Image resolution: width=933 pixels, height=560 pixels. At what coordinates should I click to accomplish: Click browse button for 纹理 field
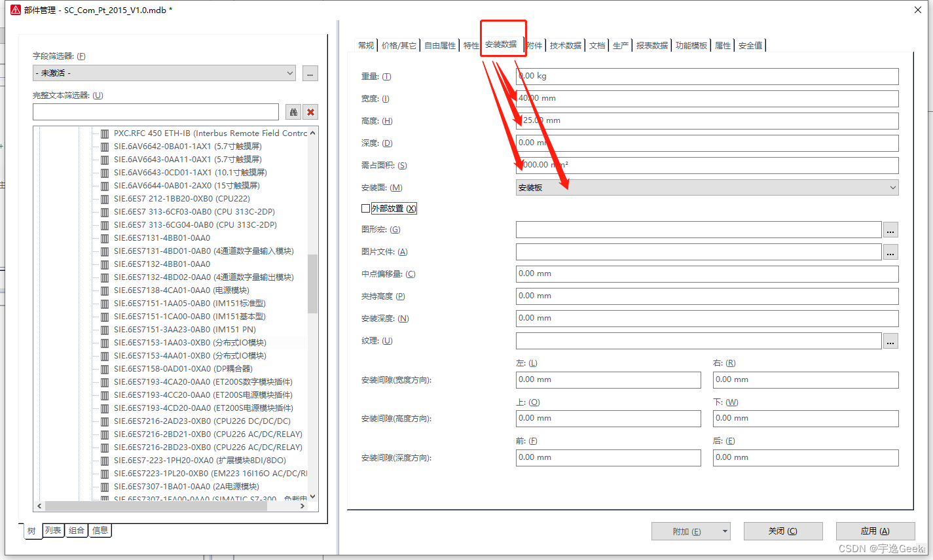click(x=890, y=341)
